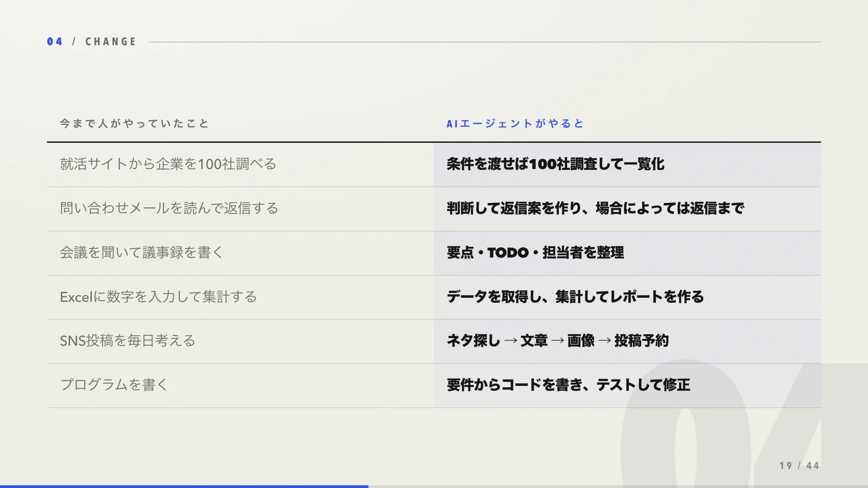The width and height of the screenshot is (868, 488).
Task: Click the cell 就活サイトから企業を100社調べる
Action: [x=240, y=164]
